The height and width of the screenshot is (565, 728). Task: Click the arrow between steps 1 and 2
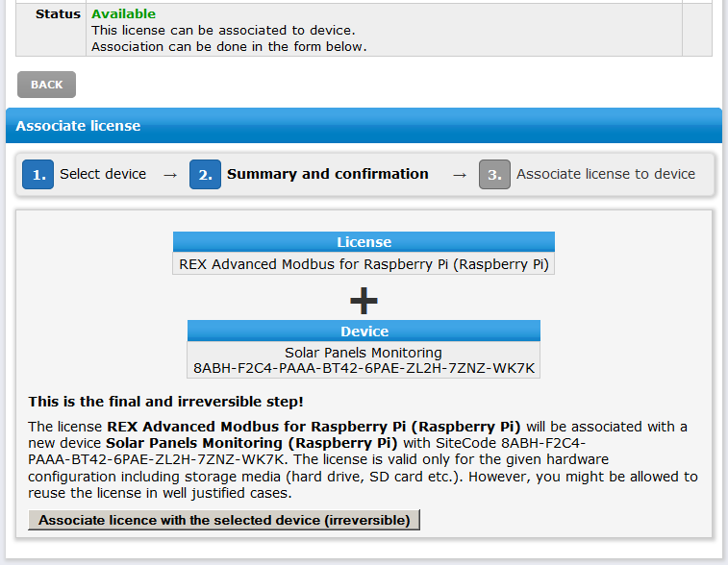click(x=170, y=175)
